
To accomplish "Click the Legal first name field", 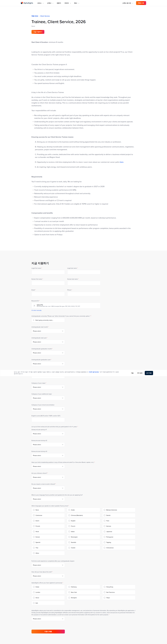I will pyautogui.click(x=48, y=272).
